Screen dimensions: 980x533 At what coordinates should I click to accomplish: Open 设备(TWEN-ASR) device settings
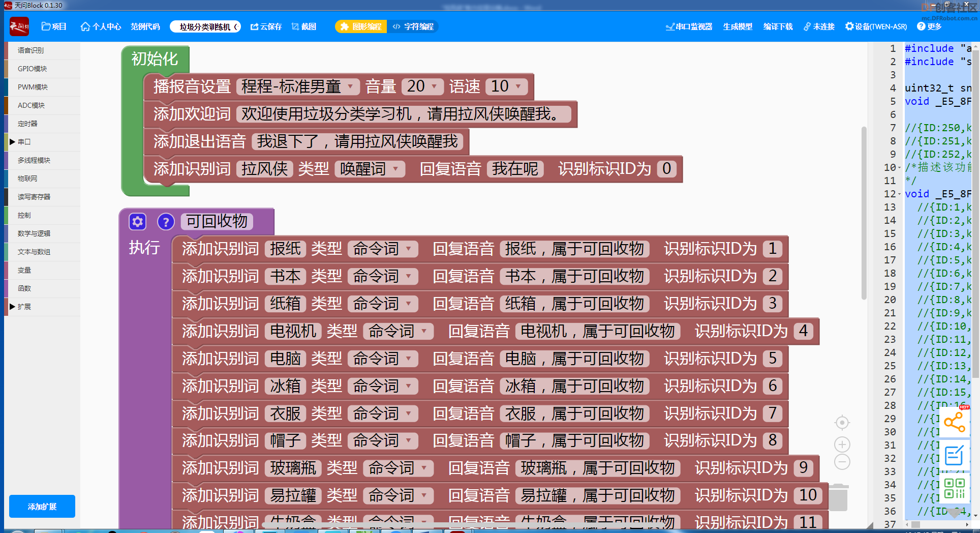(876, 26)
